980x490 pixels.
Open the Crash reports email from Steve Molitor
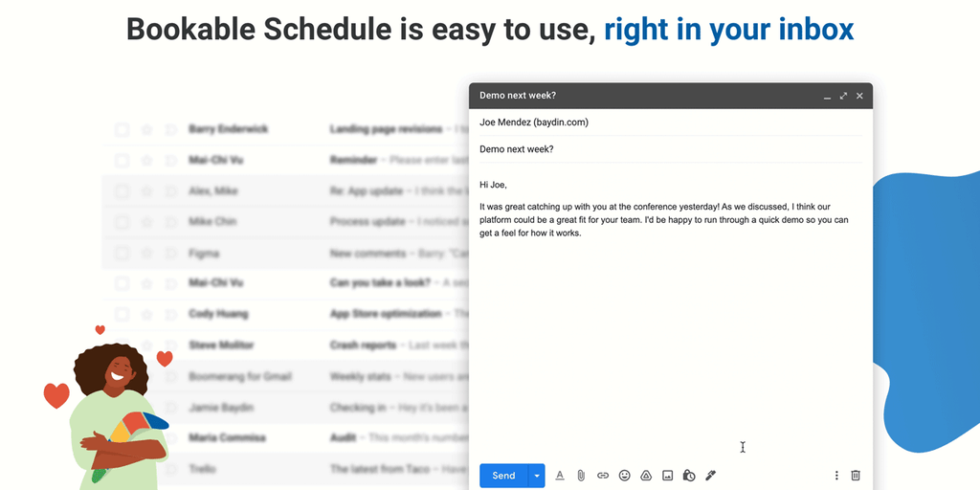click(x=363, y=345)
